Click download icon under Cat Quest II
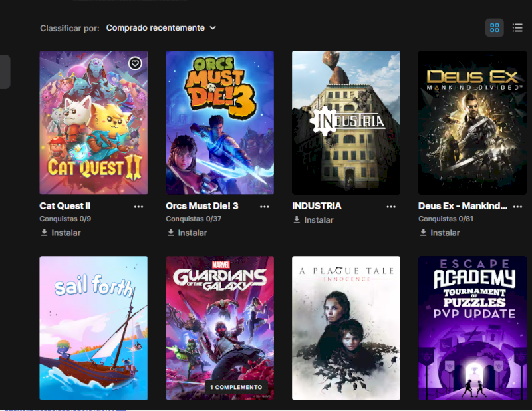The image size is (532, 411). coord(44,233)
